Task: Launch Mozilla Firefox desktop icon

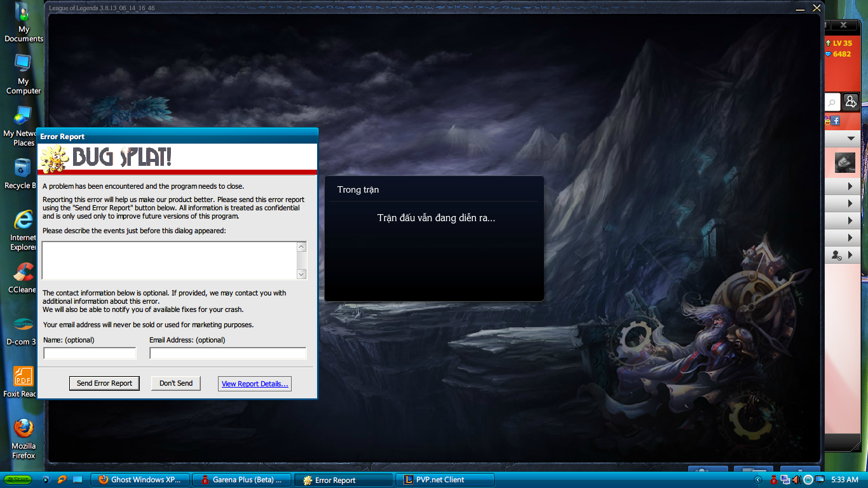Action: point(24,439)
